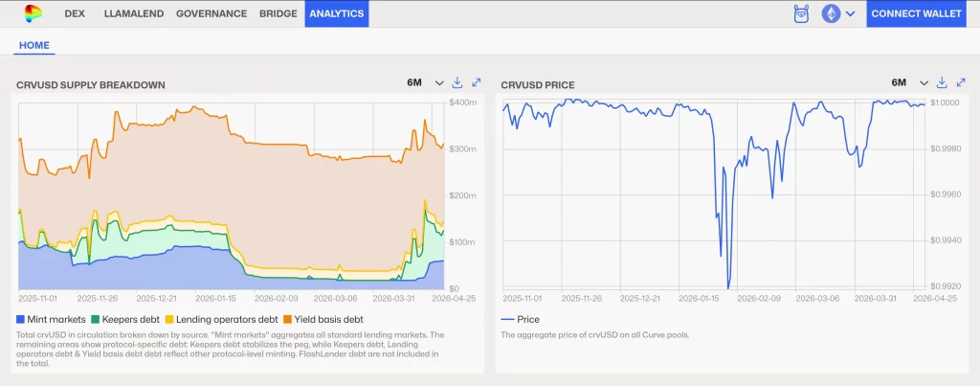
Task: Select the ANALYTICS menu item
Action: coord(336,13)
